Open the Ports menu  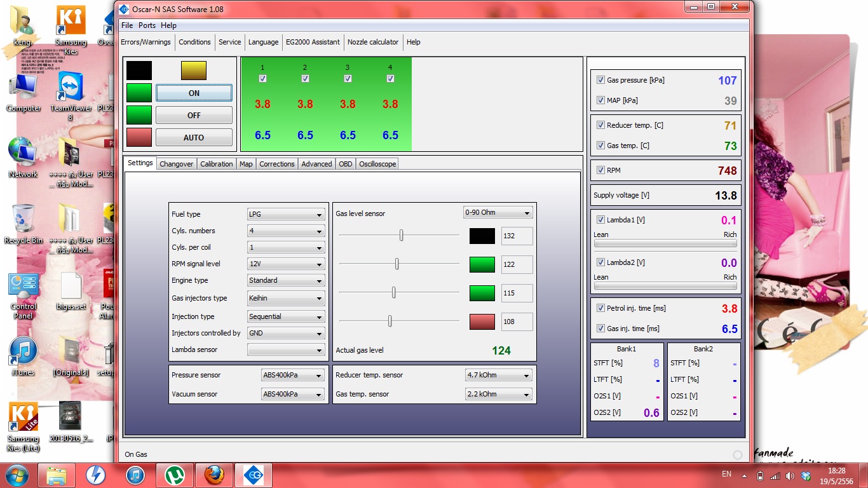tap(147, 25)
